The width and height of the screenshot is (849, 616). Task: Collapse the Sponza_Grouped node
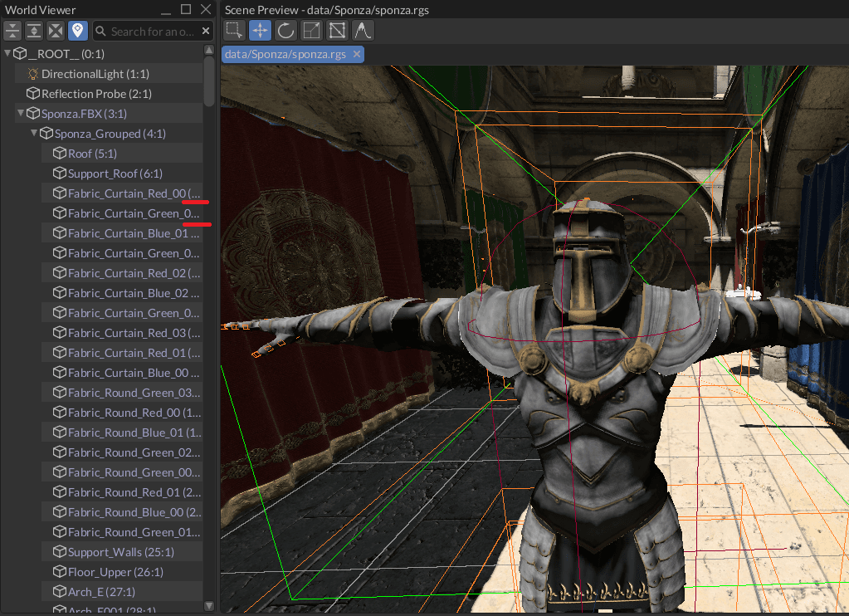pos(34,133)
